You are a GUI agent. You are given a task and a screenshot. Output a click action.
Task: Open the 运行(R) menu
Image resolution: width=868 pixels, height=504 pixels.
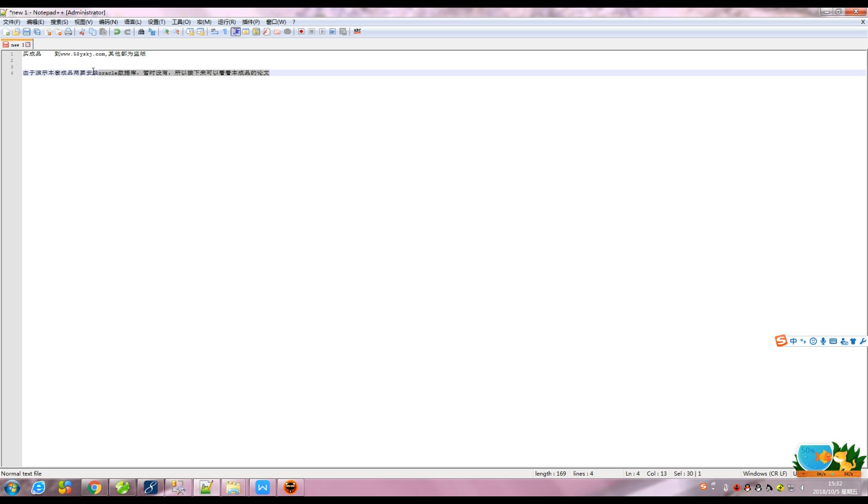(227, 22)
